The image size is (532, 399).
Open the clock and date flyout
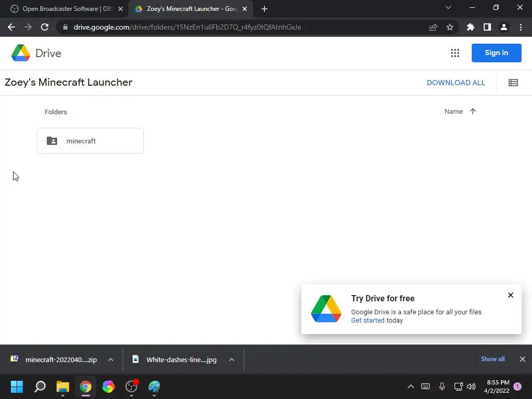497,387
